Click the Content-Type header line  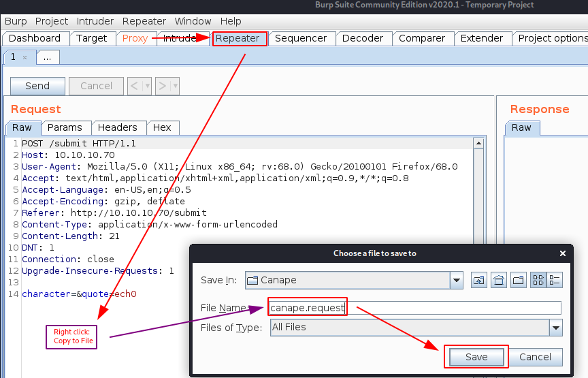150,225
